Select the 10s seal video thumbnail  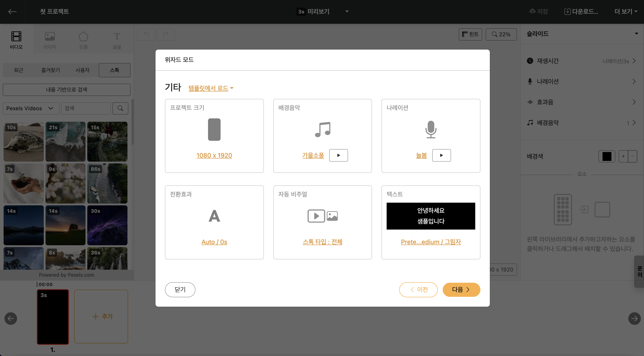click(x=24, y=141)
